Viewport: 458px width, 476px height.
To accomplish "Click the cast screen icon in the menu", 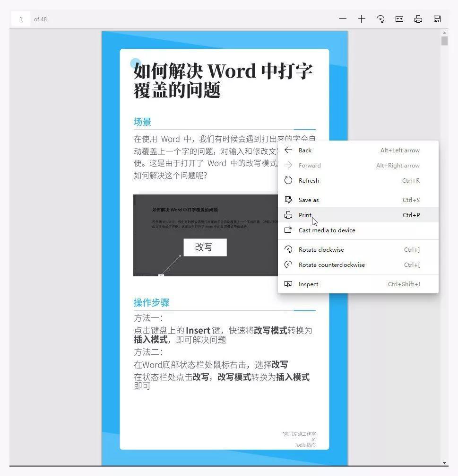I will tap(288, 230).
